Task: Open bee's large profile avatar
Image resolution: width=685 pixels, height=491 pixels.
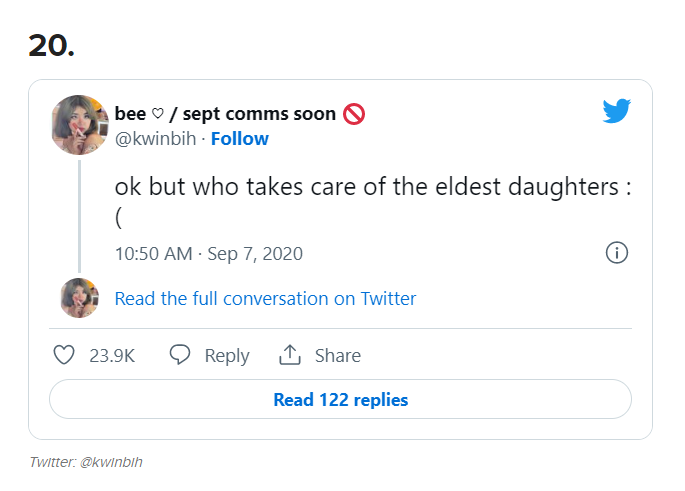Action: [80, 125]
